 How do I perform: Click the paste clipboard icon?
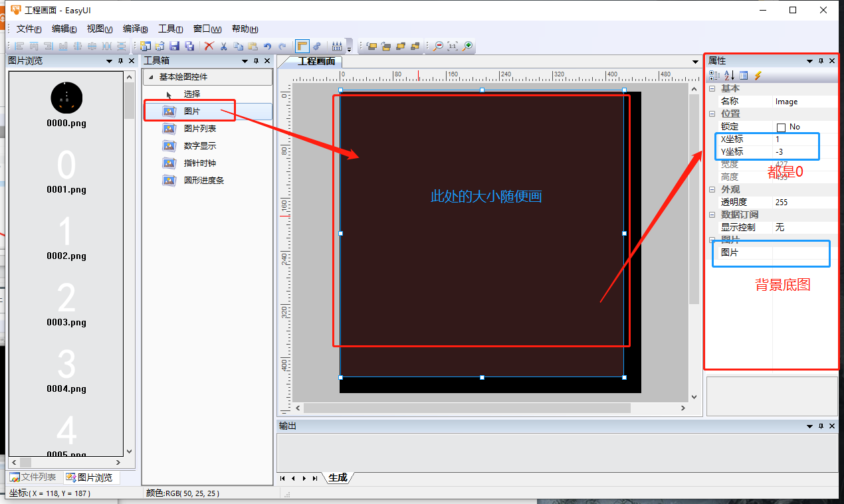pyautogui.click(x=253, y=46)
